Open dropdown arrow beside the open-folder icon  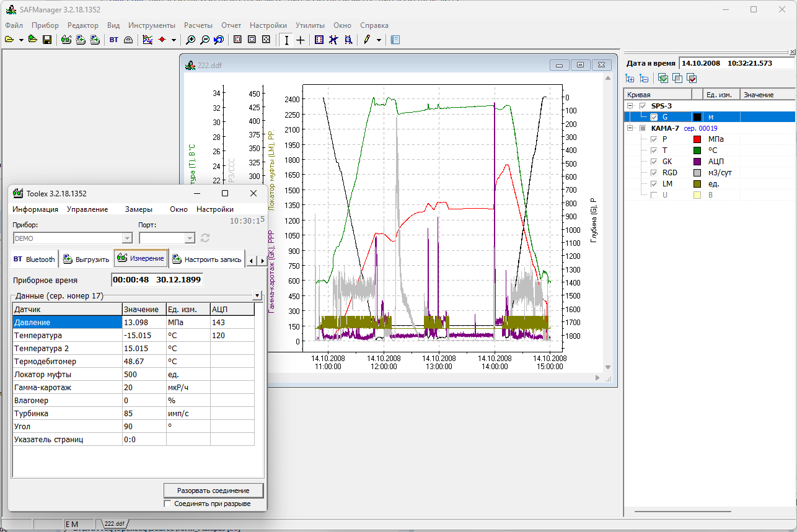pyautogui.click(x=21, y=40)
